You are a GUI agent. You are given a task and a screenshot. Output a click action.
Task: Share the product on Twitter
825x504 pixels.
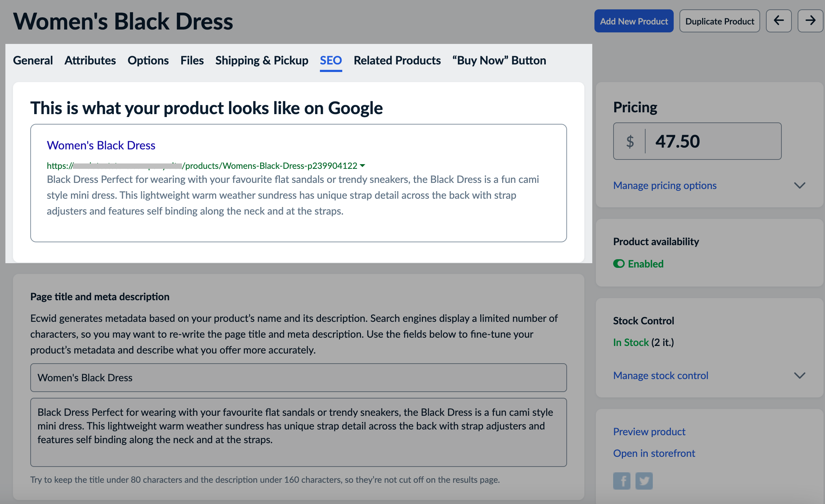[644, 481]
